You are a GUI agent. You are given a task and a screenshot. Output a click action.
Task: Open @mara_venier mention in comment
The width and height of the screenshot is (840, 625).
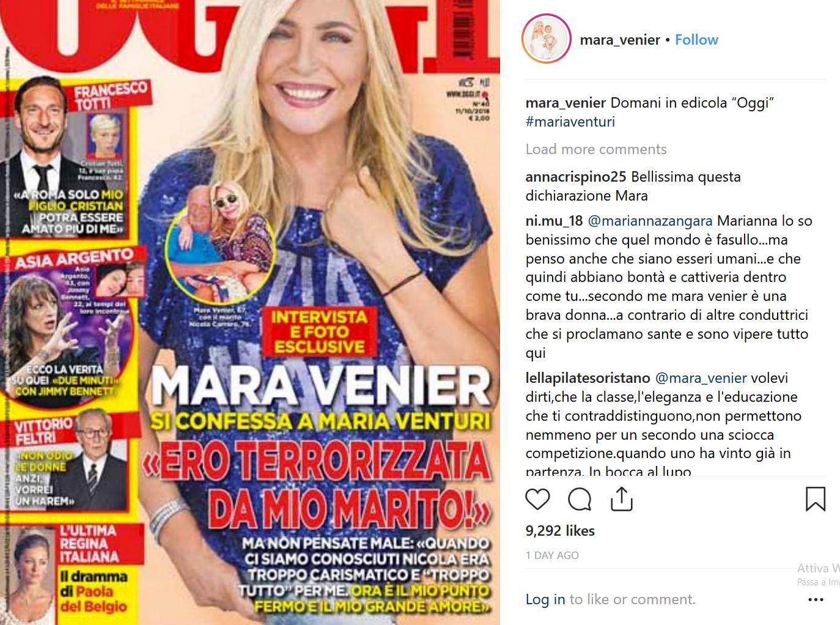(701, 378)
